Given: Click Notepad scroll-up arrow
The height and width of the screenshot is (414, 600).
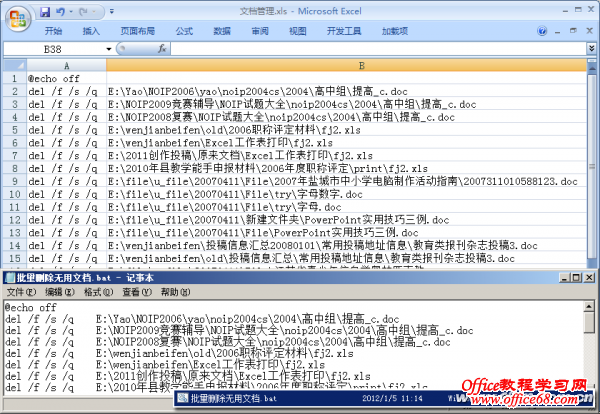Looking at the screenshot, I should (x=589, y=306).
